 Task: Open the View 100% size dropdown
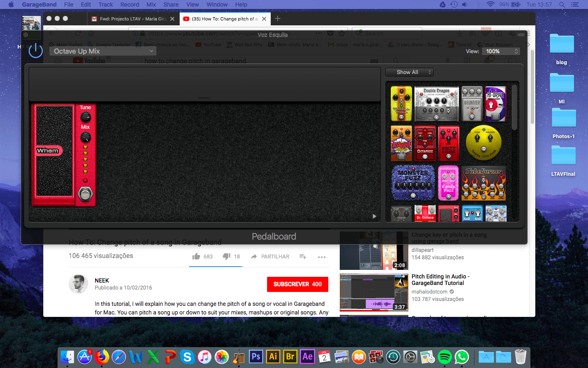(501, 52)
